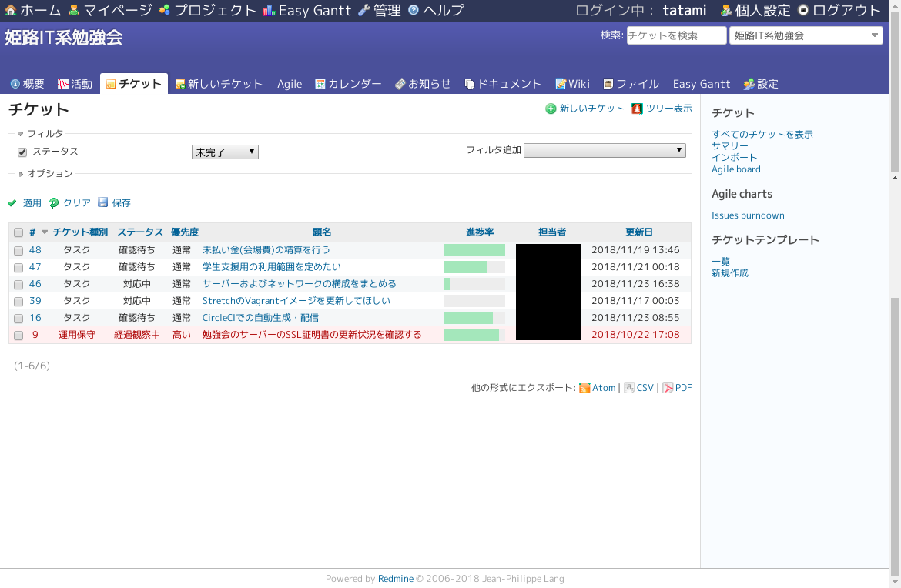Screen dimensions: 901x588
Task: Click the progress bar of ticket #48
Action: 473,249
